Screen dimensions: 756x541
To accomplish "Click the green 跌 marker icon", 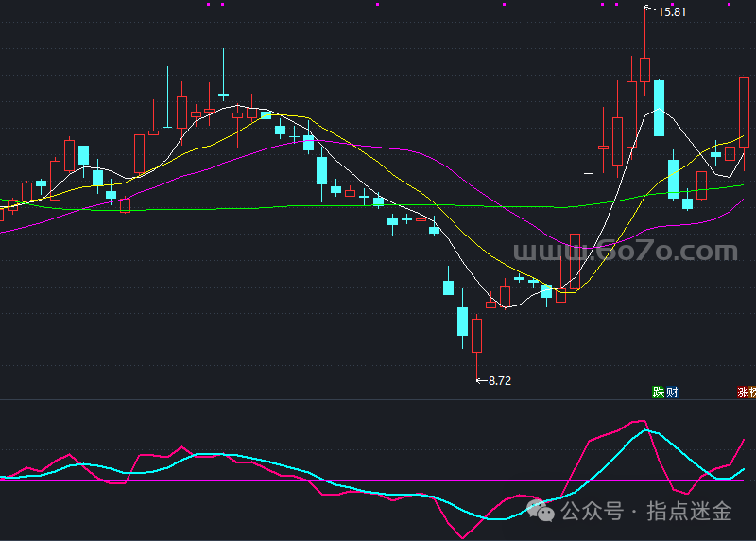I will [658, 392].
